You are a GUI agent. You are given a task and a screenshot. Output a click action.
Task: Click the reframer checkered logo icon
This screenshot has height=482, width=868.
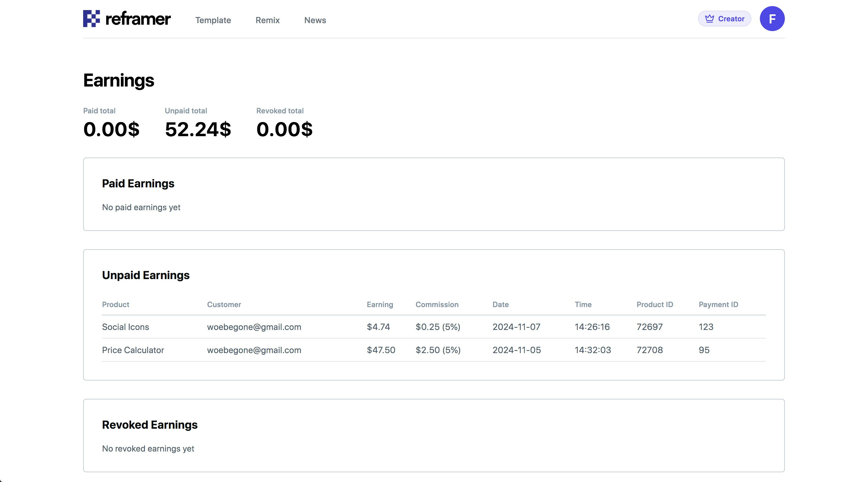point(91,19)
